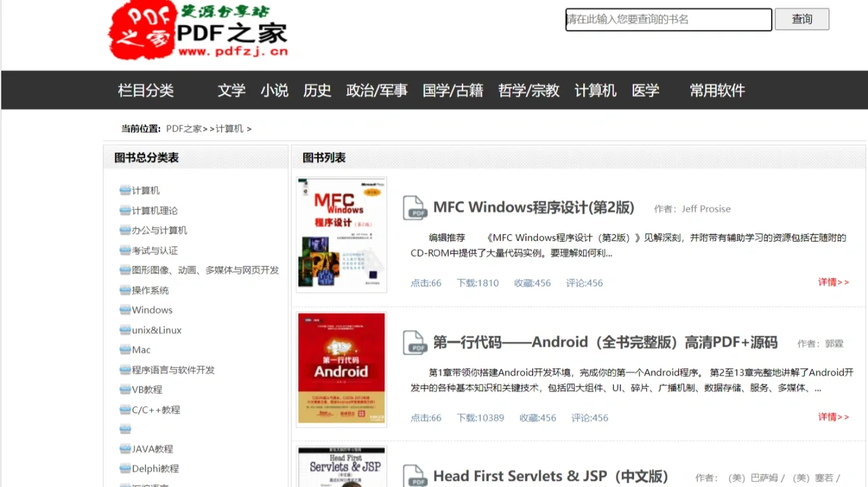
Task: Select 操作系统 in the category list
Action: point(150,290)
